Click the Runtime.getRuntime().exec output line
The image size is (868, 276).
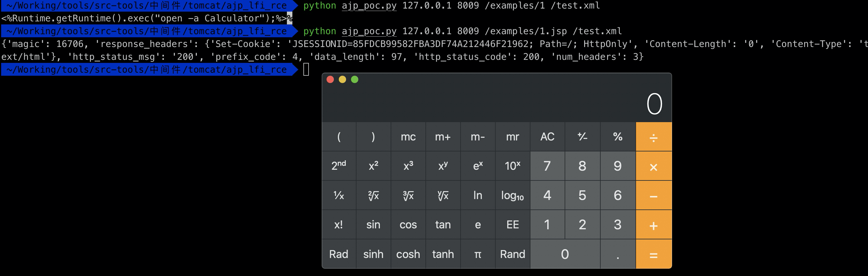(x=146, y=19)
